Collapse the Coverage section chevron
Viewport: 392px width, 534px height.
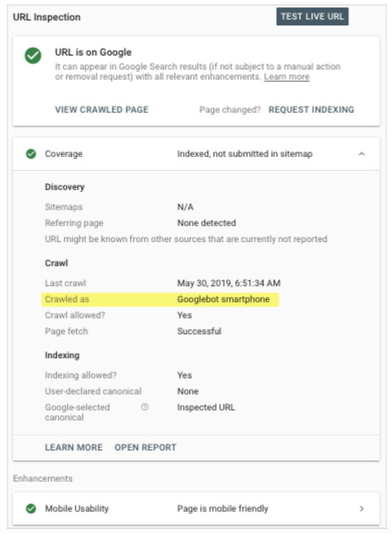coord(362,154)
